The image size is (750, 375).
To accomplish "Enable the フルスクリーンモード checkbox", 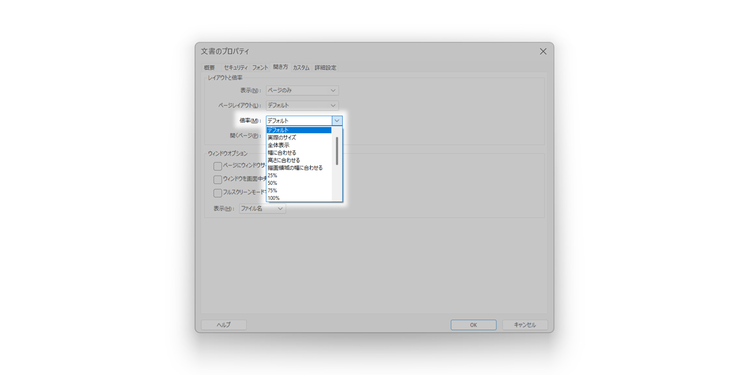I will point(218,193).
